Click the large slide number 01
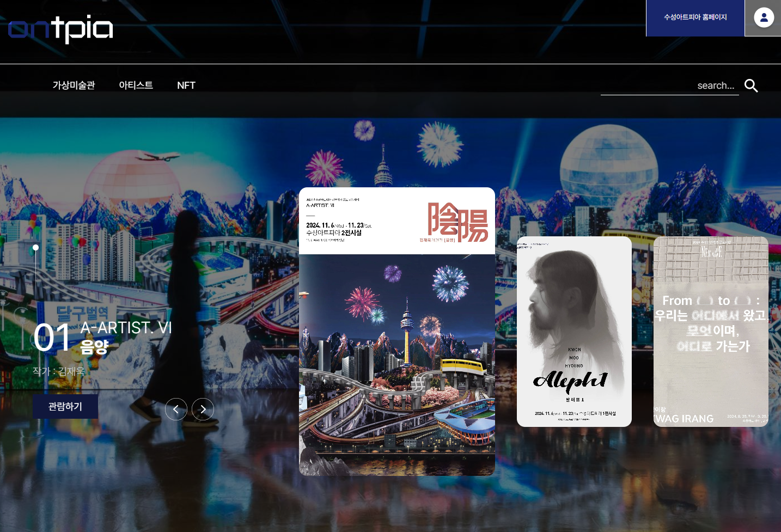This screenshot has height=532, width=781. pos(52,338)
